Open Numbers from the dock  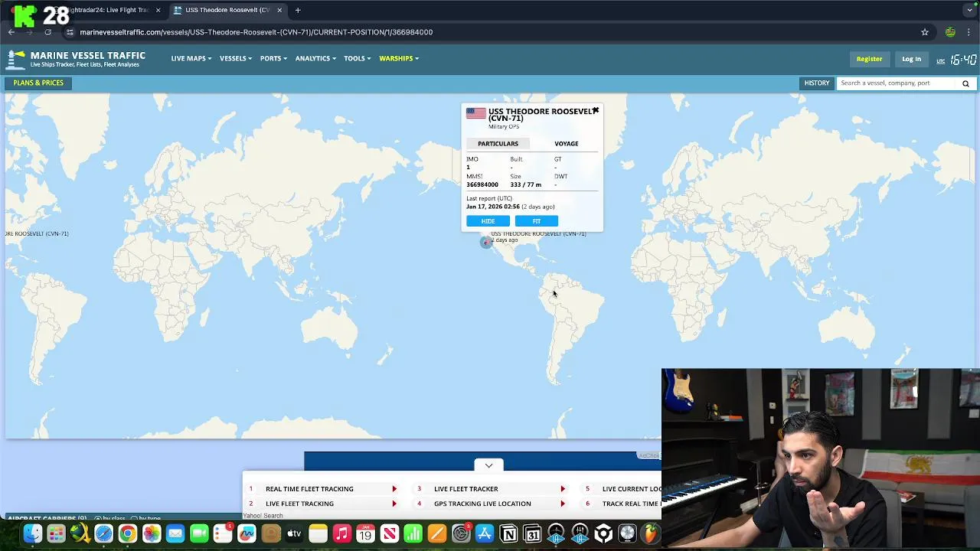tap(413, 533)
